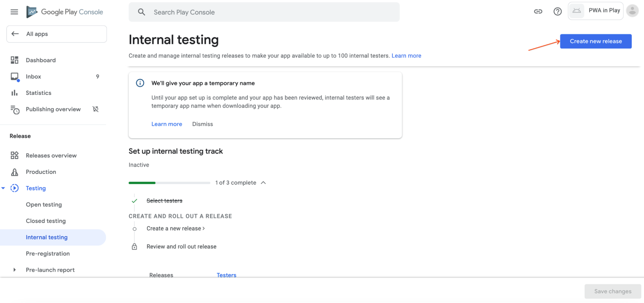Select the Dashboard icon in the sidebar
This screenshot has width=644, height=303.
pos(14,60)
